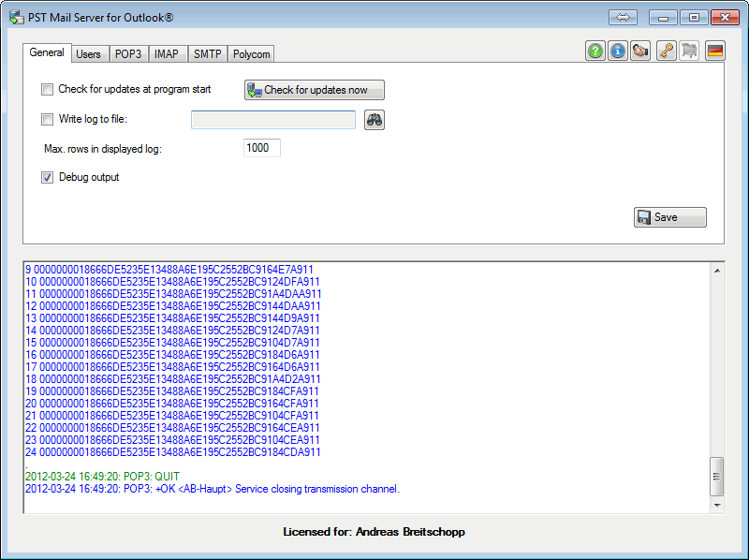Select the Polycom tab

[251, 53]
